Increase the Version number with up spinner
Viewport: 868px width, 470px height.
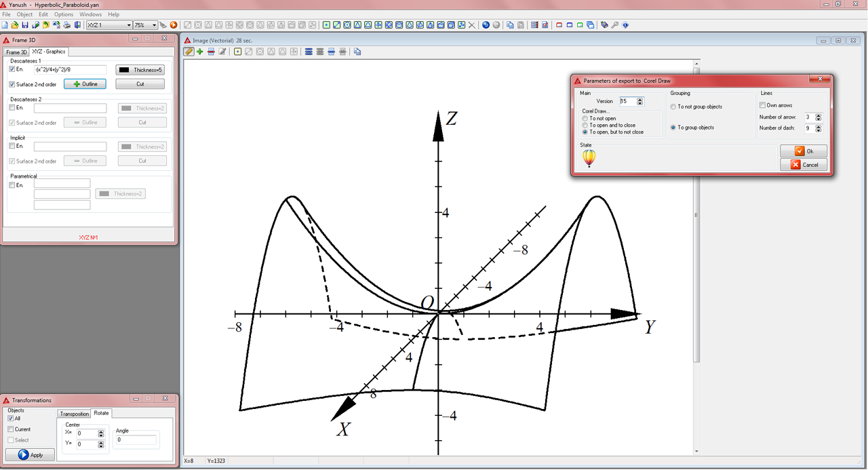pyautogui.click(x=640, y=99)
